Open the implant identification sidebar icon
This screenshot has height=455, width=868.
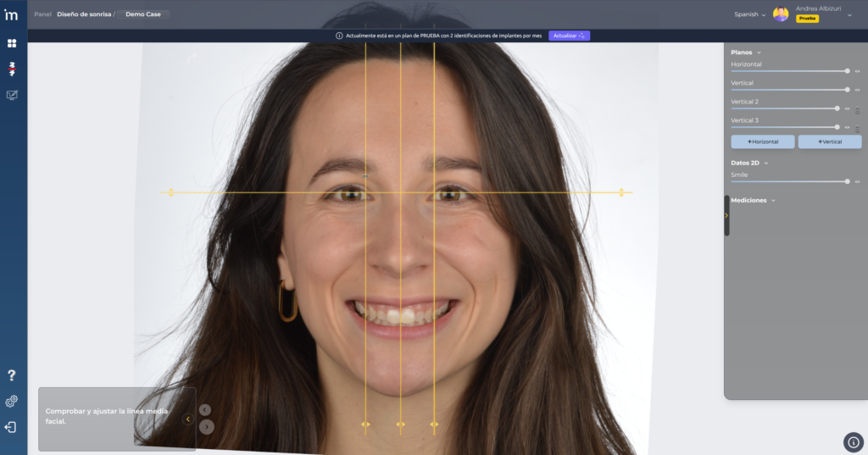(12, 69)
